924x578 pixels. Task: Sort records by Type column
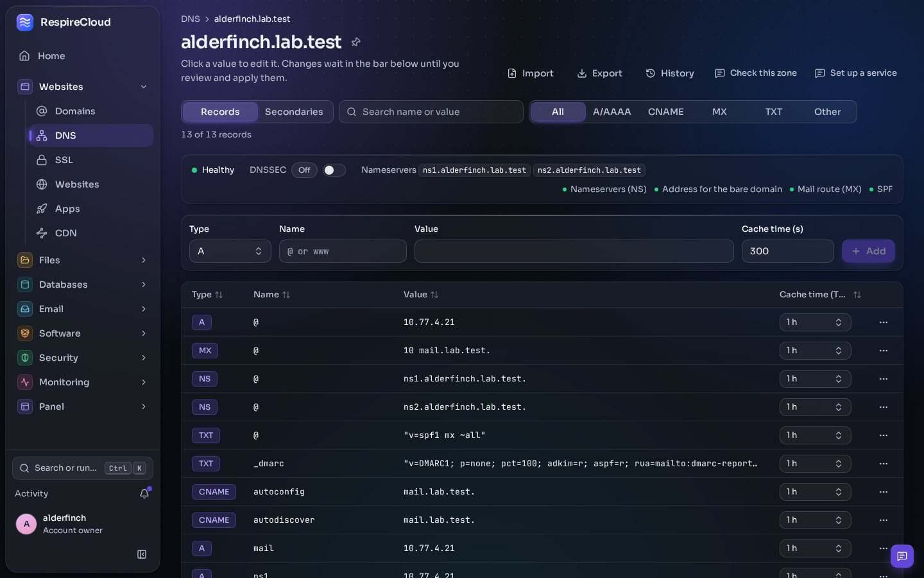pyautogui.click(x=207, y=295)
